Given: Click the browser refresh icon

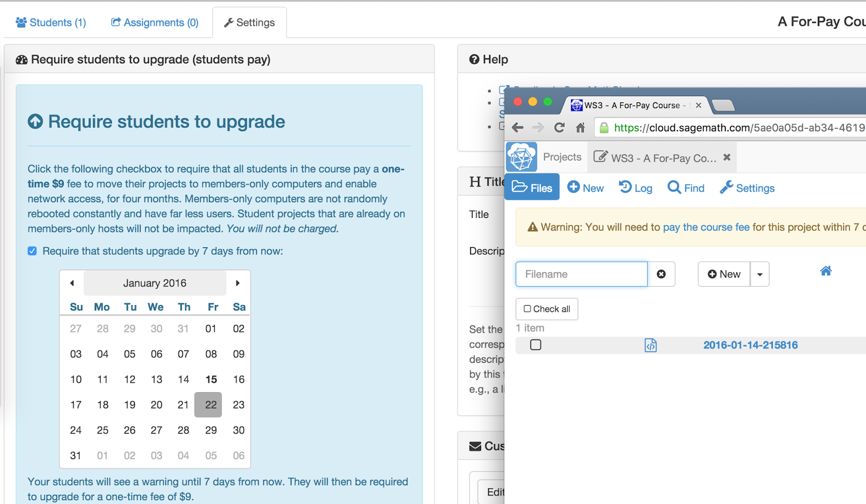Looking at the screenshot, I should (x=559, y=128).
